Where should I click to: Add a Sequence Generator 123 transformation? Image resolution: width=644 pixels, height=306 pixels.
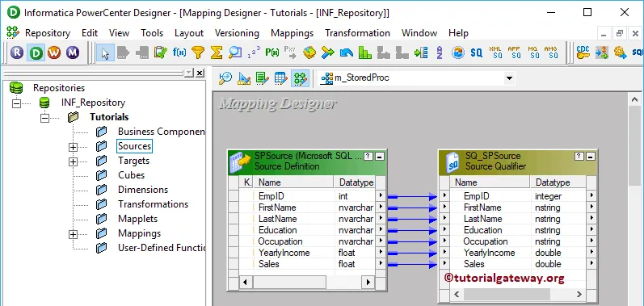tap(254, 52)
